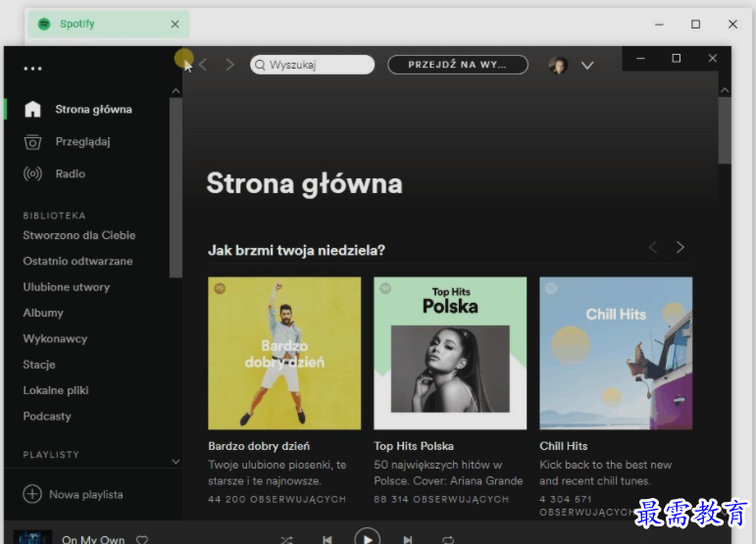
Task: Open Stworzono dla Ciebie
Action: (79, 235)
